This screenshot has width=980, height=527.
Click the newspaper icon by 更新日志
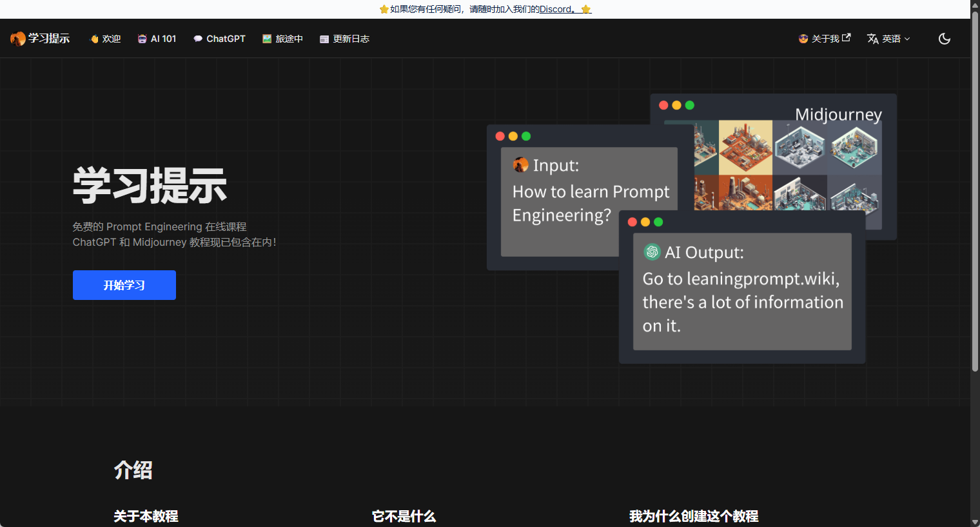[x=324, y=39]
